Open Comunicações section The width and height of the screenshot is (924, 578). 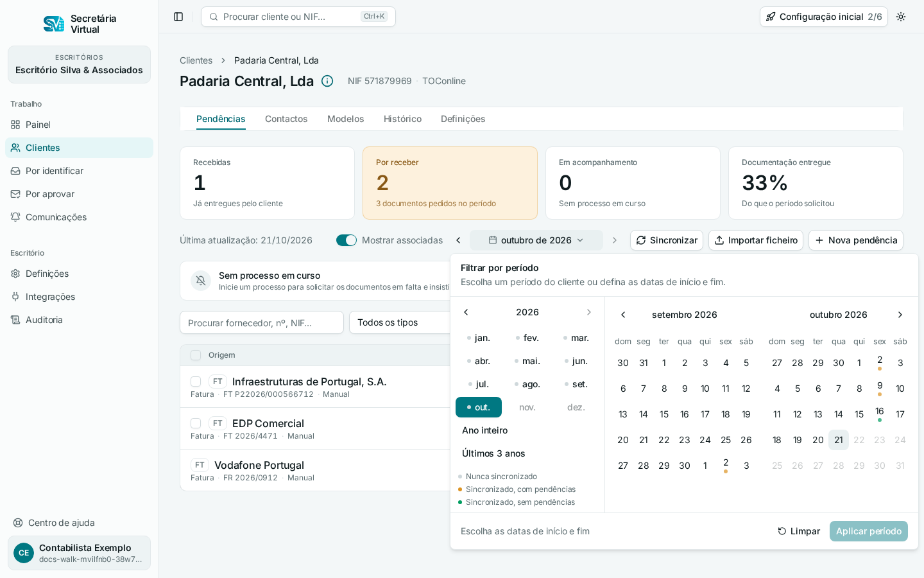[x=79, y=217]
